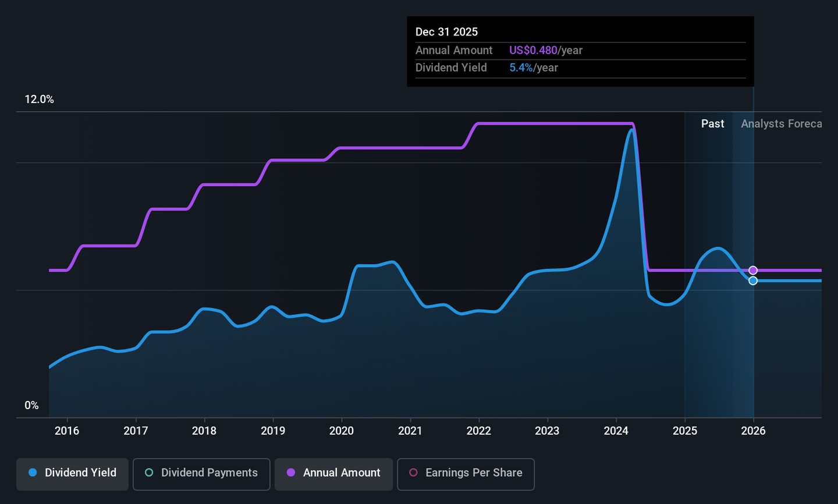The image size is (838, 504).
Task: Click the teal circle icon beside Dividend Payments
Action: tap(149, 473)
